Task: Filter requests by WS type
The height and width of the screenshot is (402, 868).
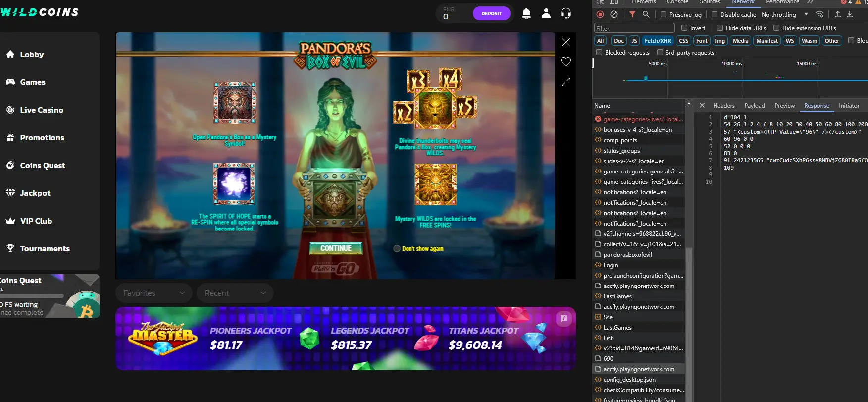Action: tap(790, 41)
